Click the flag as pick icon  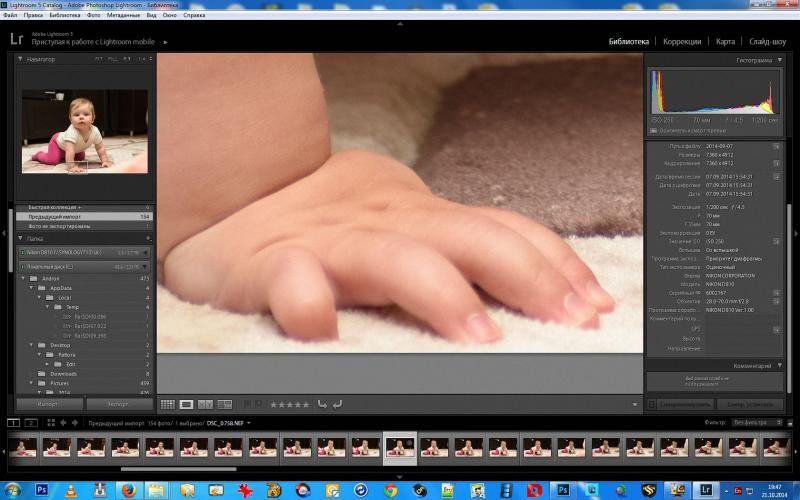click(x=247, y=404)
